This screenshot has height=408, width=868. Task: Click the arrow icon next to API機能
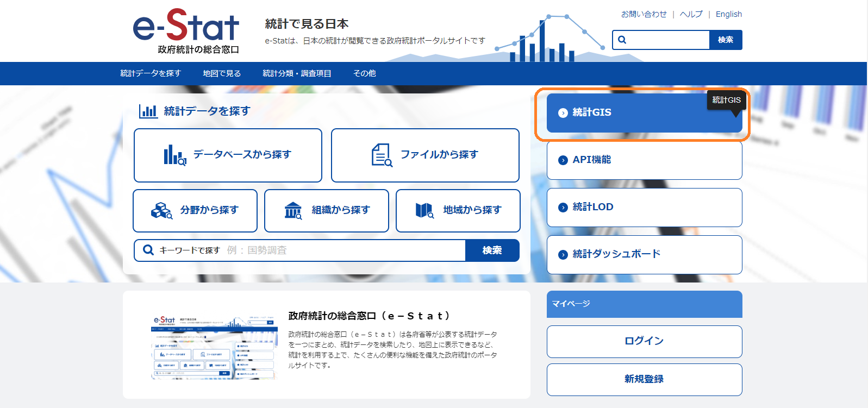[x=563, y=160]
